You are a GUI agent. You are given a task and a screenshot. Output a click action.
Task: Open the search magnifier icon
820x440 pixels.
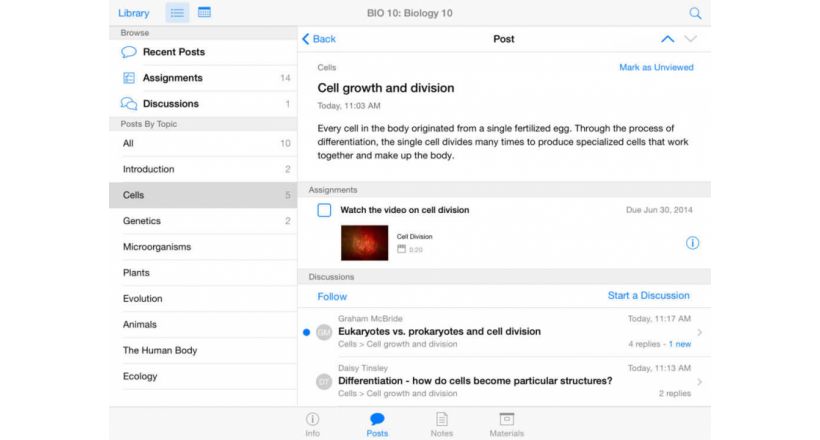click(695, 13)
